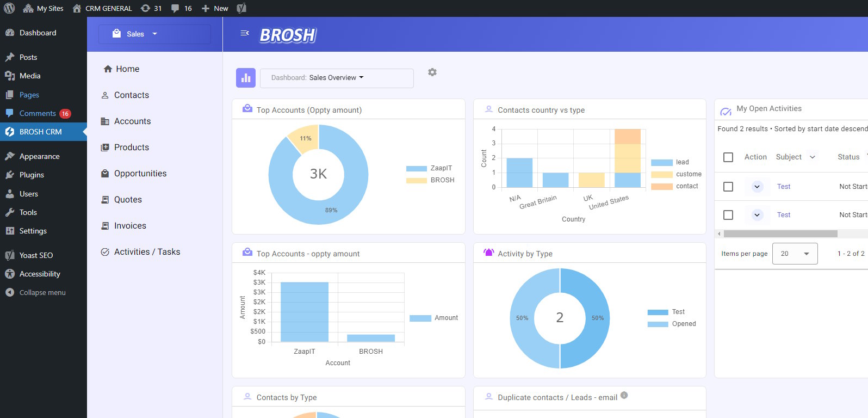
Task: Click the duplicate contacts info icon
Action: coord(624,396)
